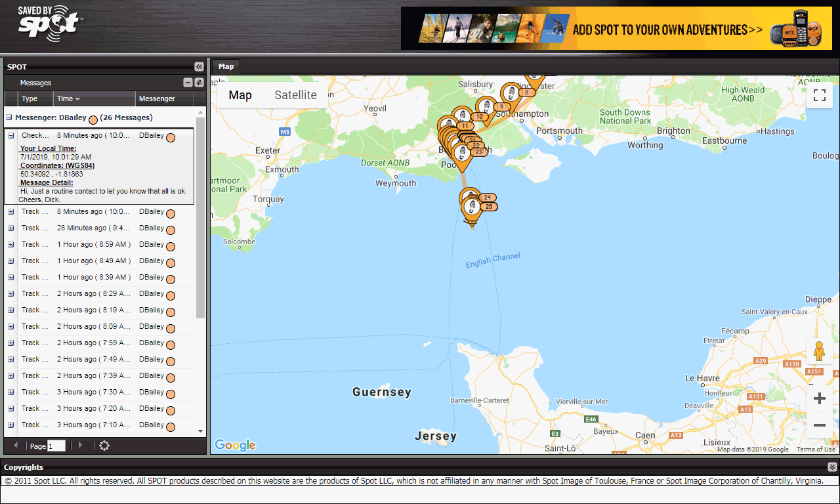The height and width of the screenshot is (504, 840).
Task: Open the Terms of Use link
Action: (816, 450)
